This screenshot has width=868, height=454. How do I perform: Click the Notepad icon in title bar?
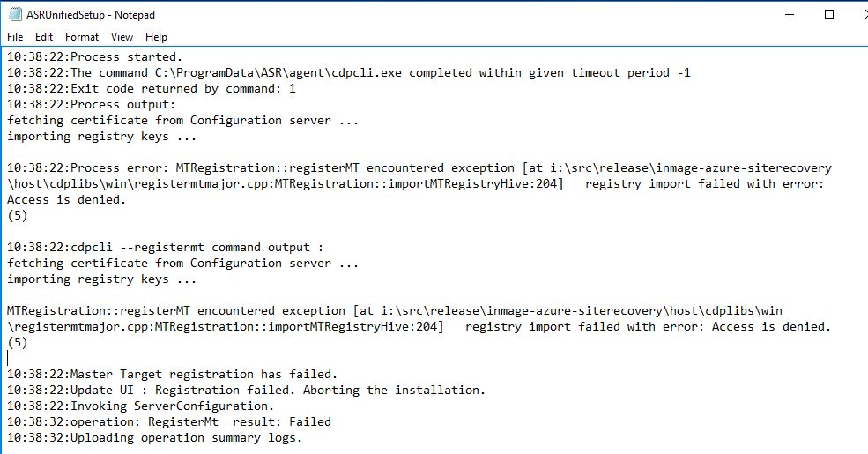point(15,14)
